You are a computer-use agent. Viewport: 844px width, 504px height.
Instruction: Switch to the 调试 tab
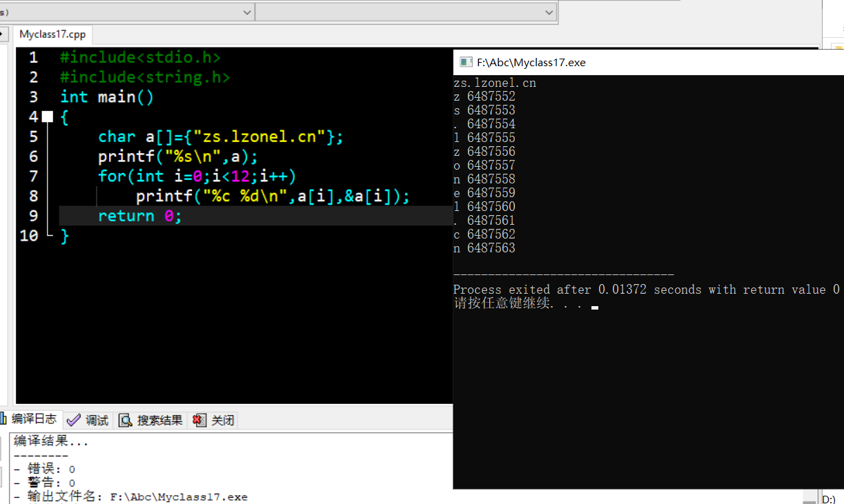coord(88,420)
